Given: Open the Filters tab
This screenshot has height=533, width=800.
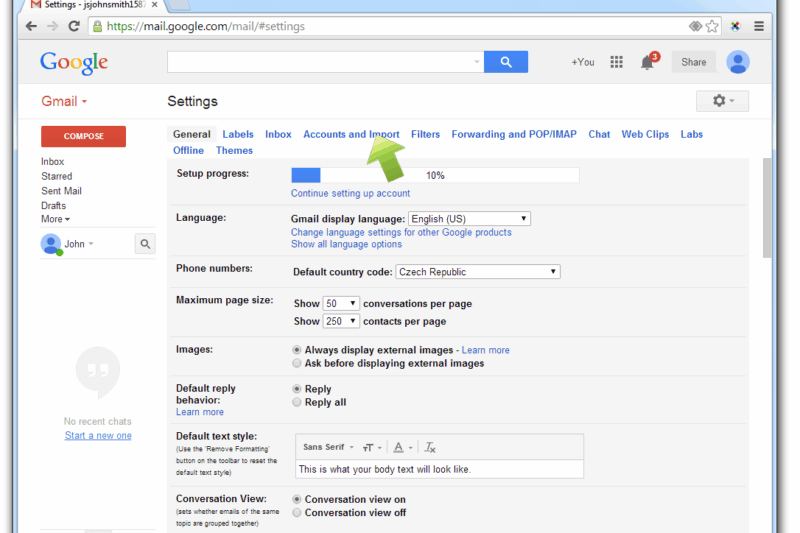Looking at the screenshot, I should tap(425, 134).
